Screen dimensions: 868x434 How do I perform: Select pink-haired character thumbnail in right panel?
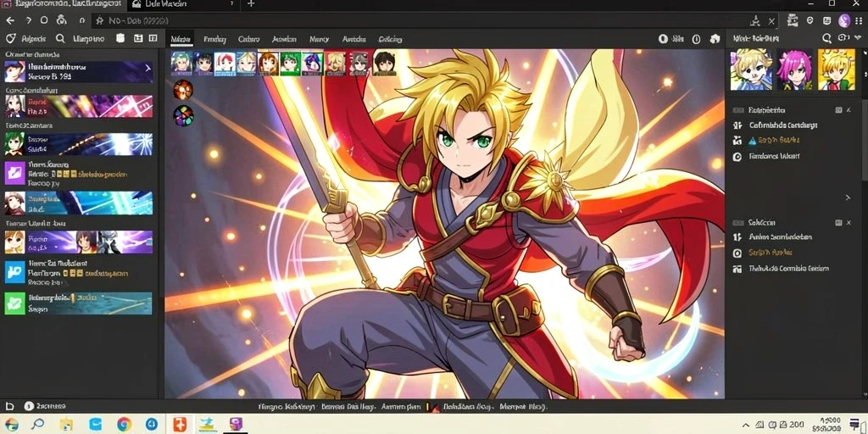click(x=793, y=70)
